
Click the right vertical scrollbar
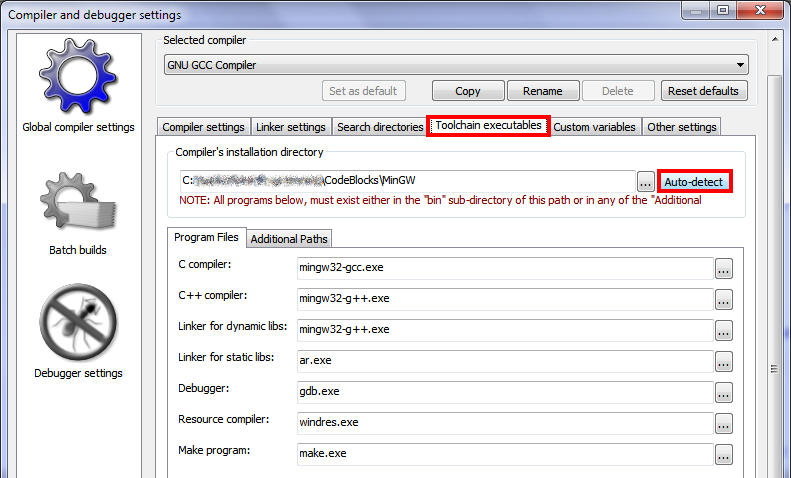(x=774, y=250)
